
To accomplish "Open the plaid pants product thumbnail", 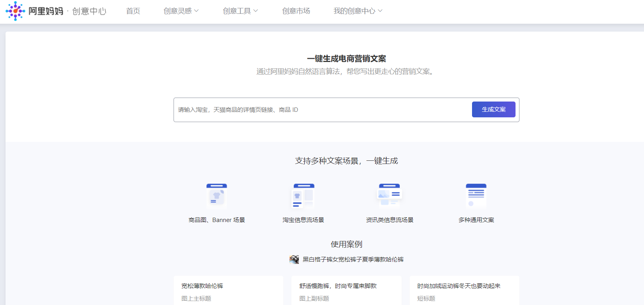I will [x=294, y=260].
